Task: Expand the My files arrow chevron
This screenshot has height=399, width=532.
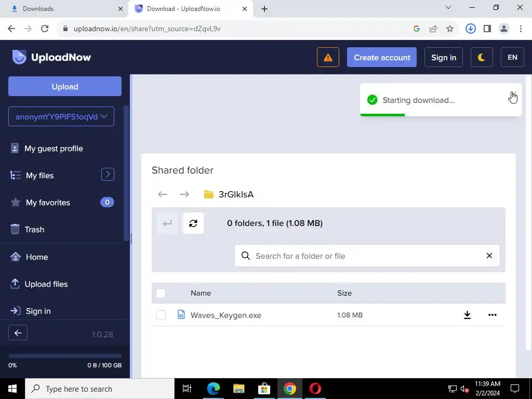Action: coord(108,175)
